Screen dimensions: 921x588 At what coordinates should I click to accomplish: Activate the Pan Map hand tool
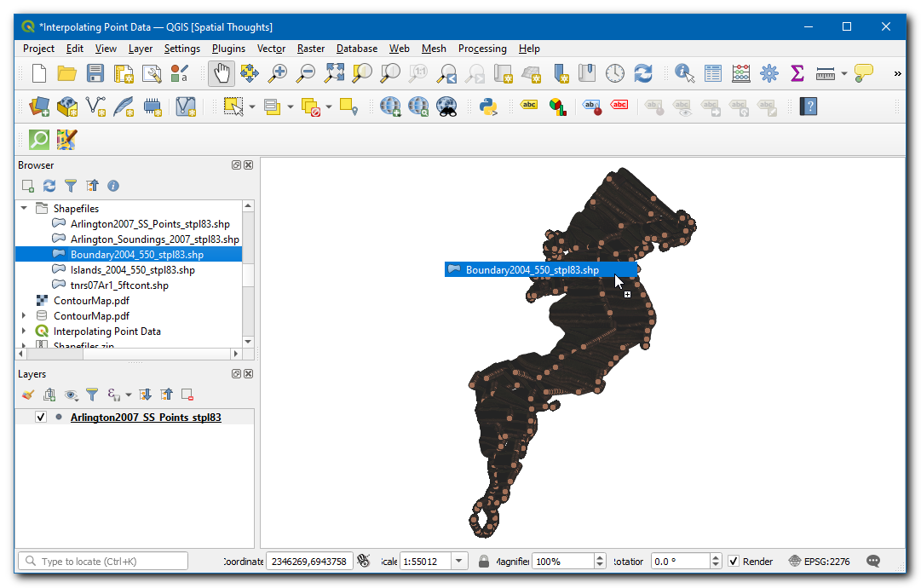(221, 74)
